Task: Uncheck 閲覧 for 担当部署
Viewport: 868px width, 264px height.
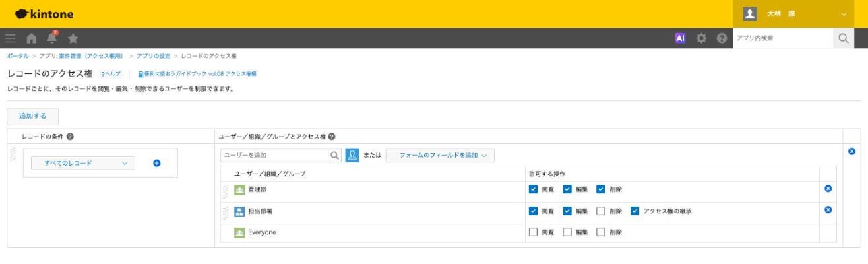Action: pyautogui.click(x=533, y=211)
